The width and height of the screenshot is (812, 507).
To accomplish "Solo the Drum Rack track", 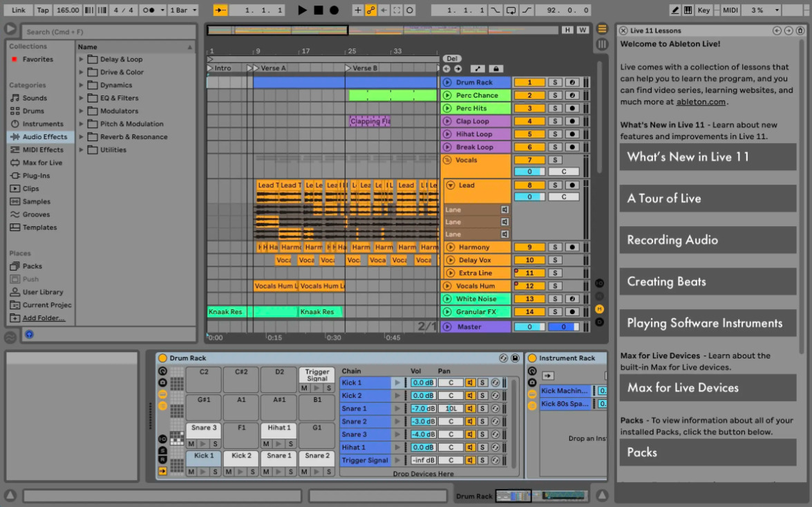I will point(555,82).
